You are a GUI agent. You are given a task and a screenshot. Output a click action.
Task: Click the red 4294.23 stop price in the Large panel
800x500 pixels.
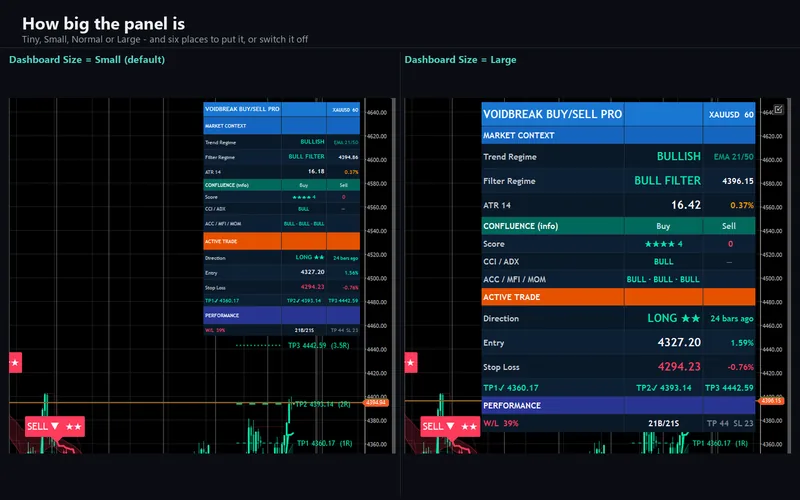(x=679, y=366)
